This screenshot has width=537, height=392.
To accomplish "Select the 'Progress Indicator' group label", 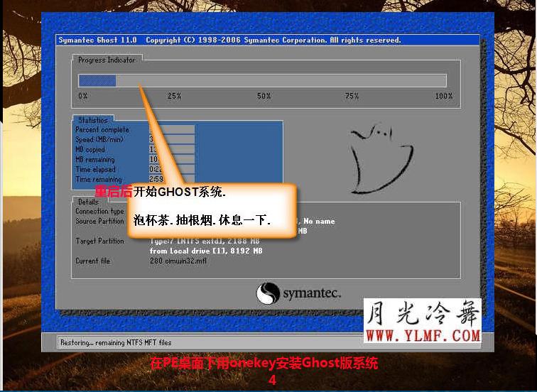I will point(107,60).
